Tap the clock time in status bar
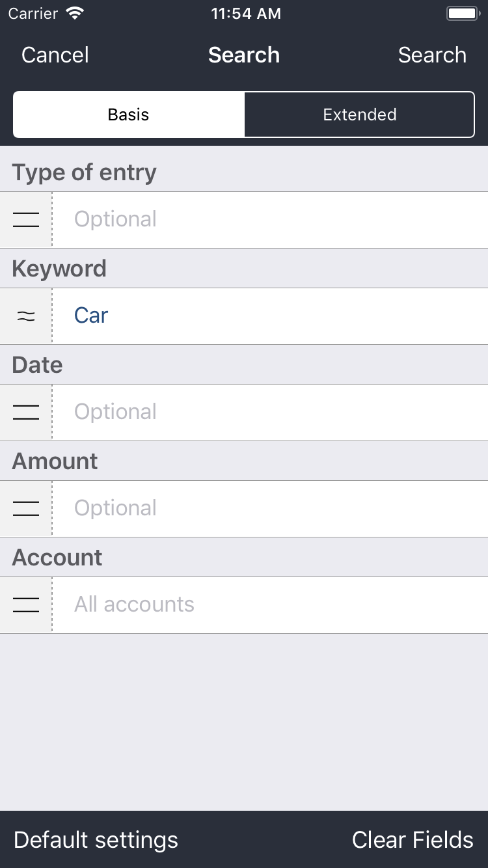Image resolution: width=488 pixels, height=868 pixels. [x=246, y=14]
